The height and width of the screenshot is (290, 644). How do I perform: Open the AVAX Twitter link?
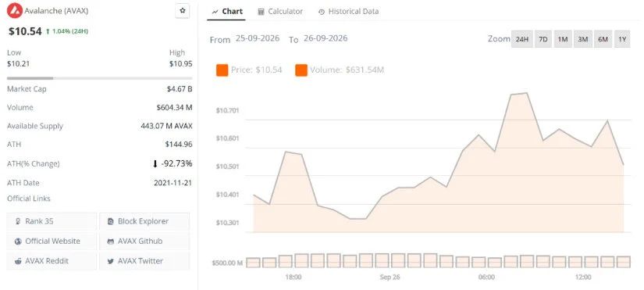[144, 261]
